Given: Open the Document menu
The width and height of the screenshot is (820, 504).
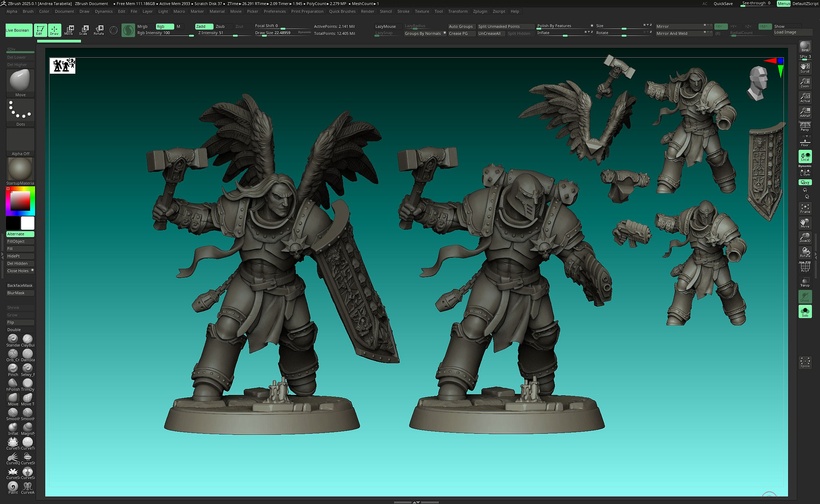Looking at the screenshot, I should click(x=64, y=12).
